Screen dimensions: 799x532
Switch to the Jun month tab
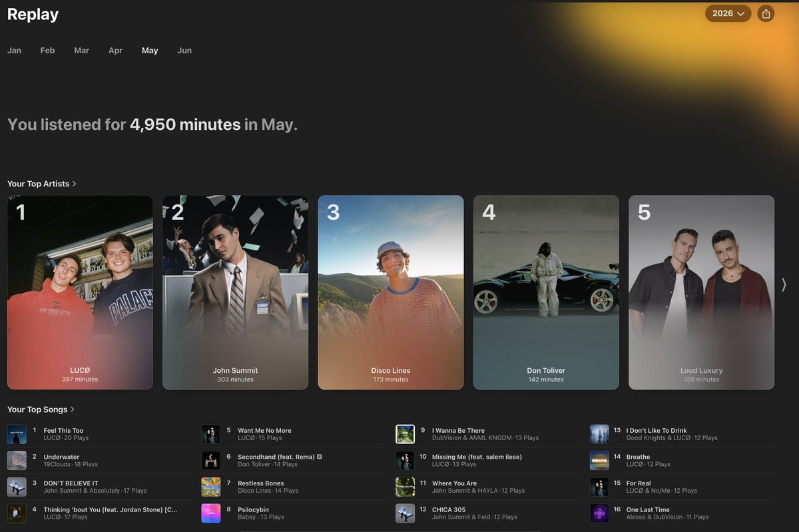point(184,51)
